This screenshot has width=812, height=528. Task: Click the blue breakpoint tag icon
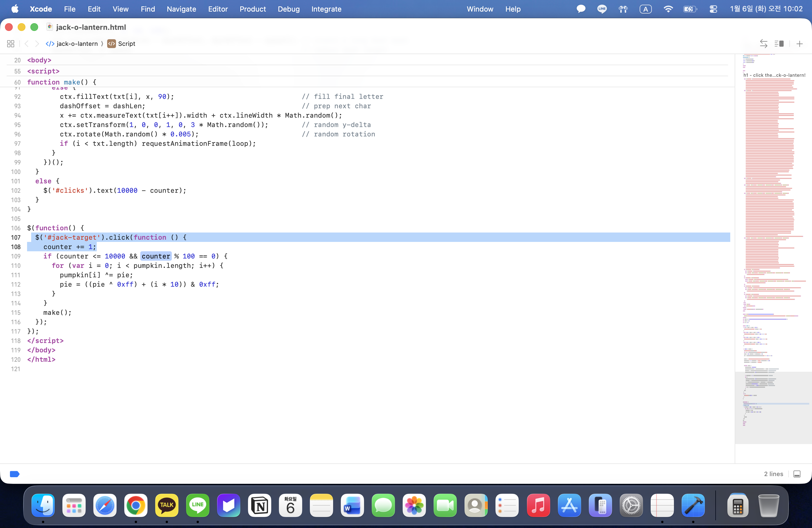15,474
